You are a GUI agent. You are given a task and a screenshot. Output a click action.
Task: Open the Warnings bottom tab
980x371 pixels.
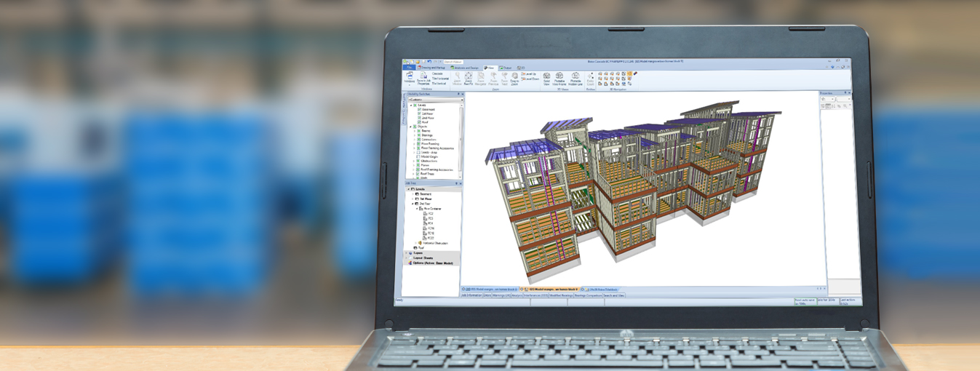(x=501, y=295)
